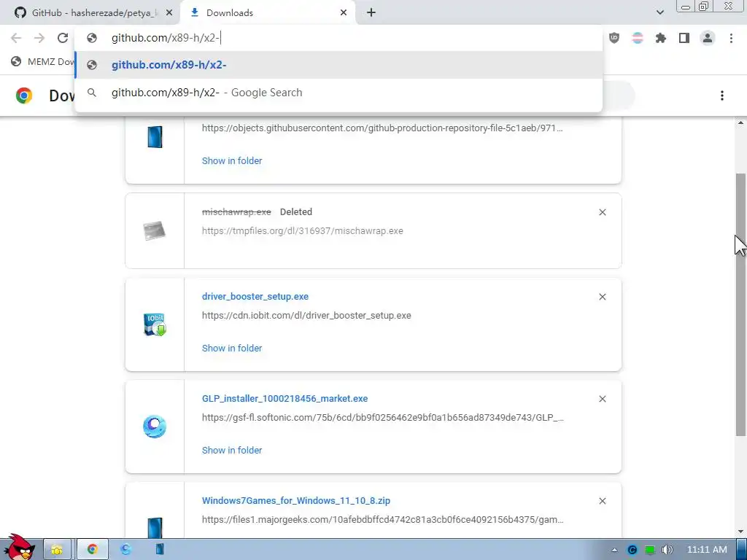The image size is (747, 560).
Task: Click the blue circular tray icon
Action: 632,550
